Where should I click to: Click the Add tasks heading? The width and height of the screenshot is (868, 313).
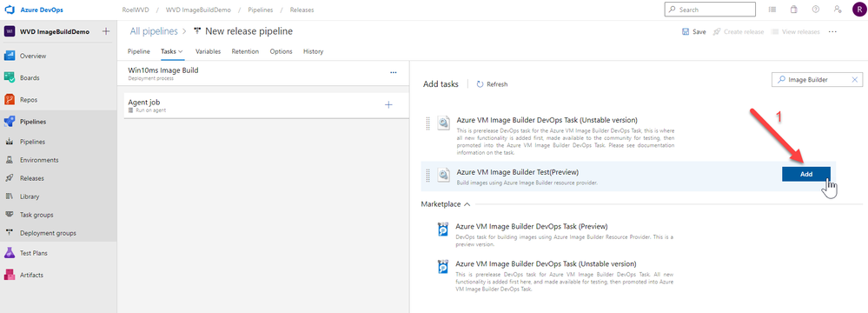pos(441,84)
